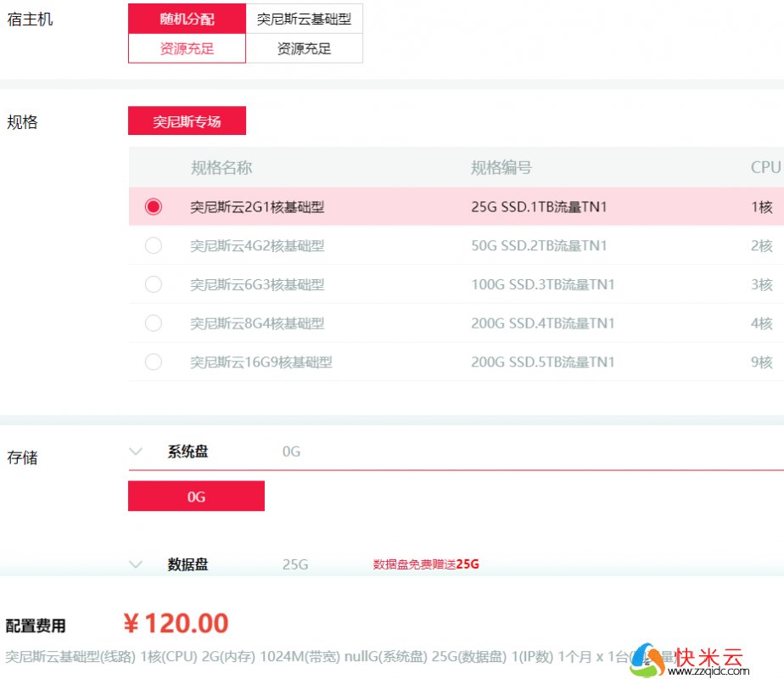Click the 规格编号 column header

(501, 167)
